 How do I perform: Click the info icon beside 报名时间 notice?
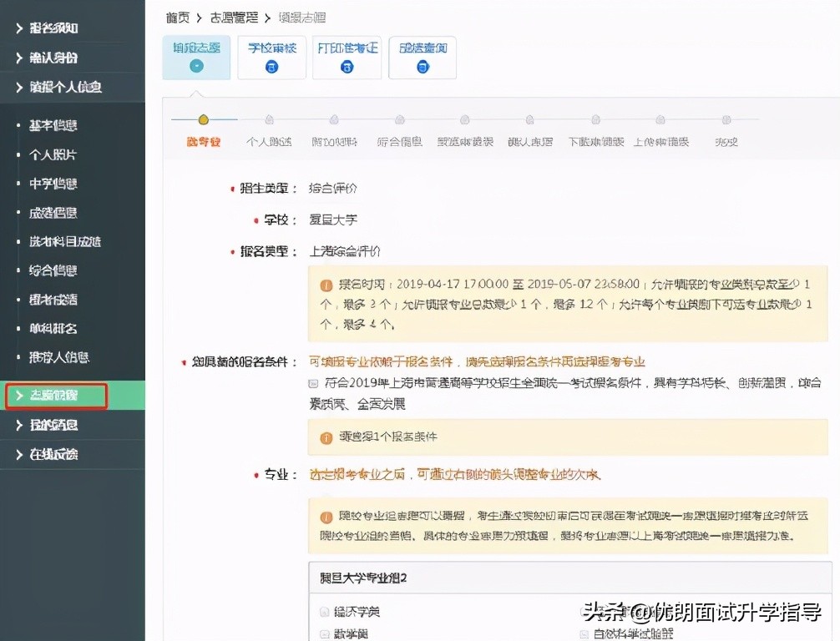click(326, 285)
